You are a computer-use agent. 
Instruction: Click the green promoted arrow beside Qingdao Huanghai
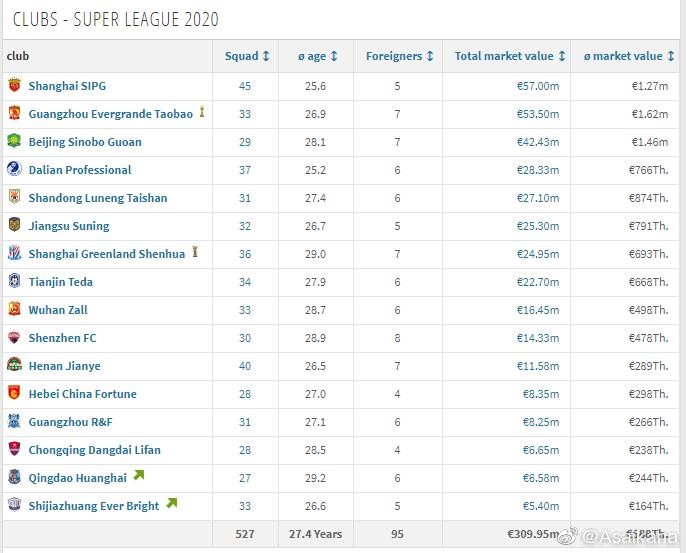pos(138,476)
